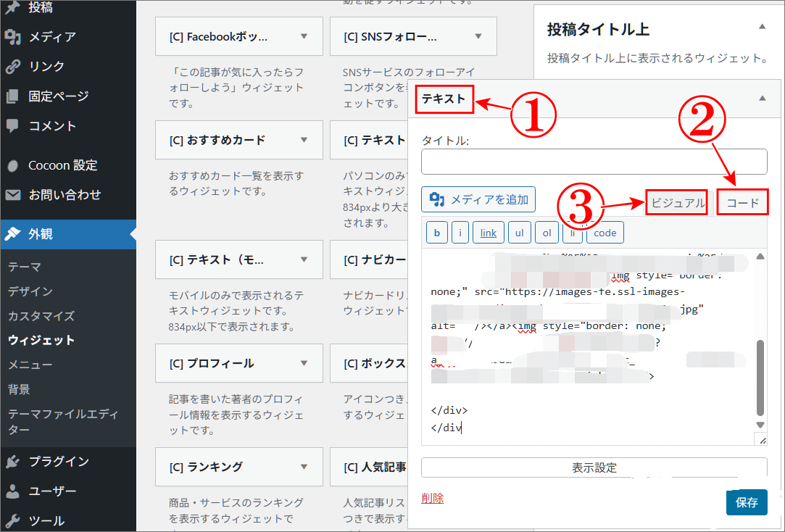Open the Cocoon 設定 menu
This screenshot has height=532, width=785.
pyautogui.click(x=62, y=165)
